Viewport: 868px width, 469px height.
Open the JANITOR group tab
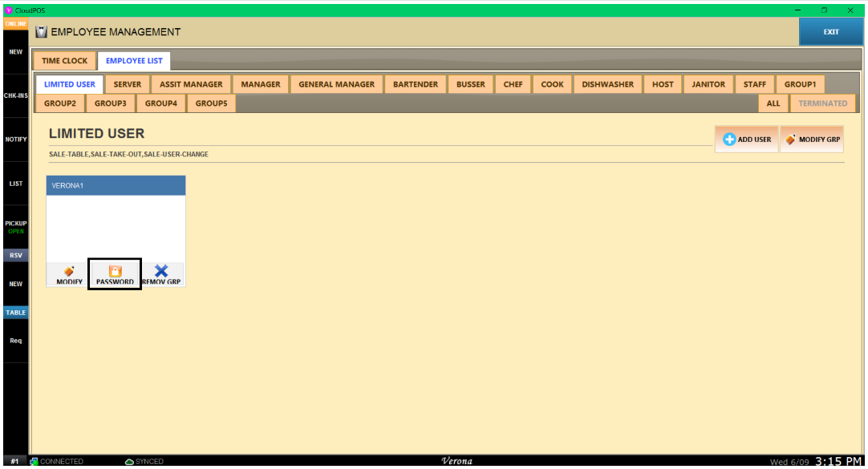708,84
